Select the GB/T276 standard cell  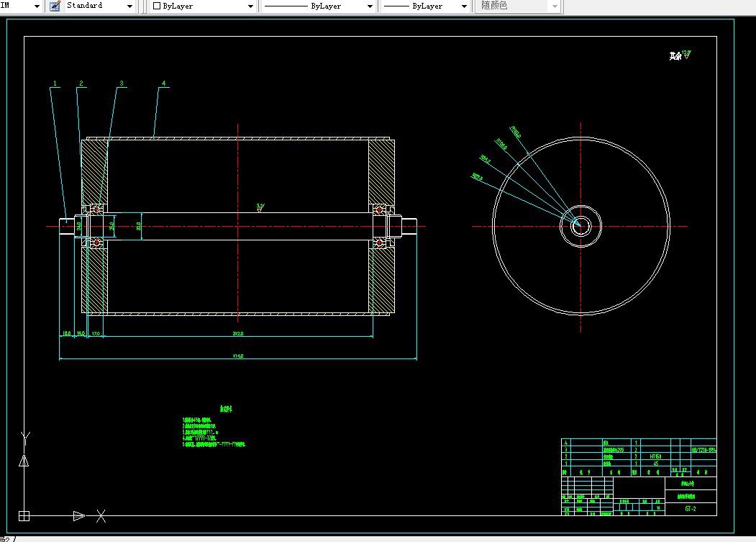tap(704, 449)
